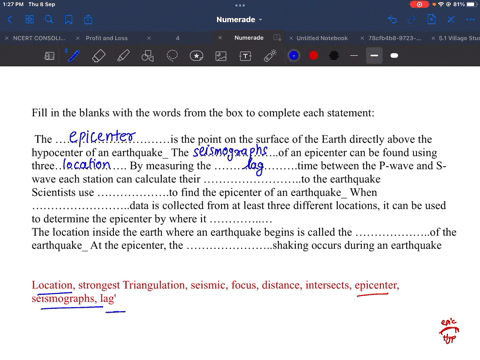Add a new page with plus icon

[431, 20]
